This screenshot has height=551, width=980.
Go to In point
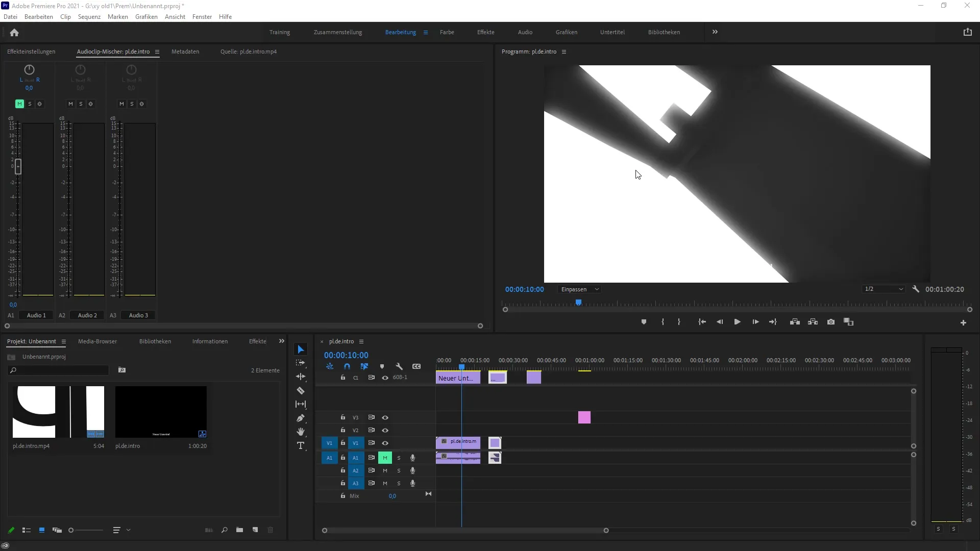(702, 322)
